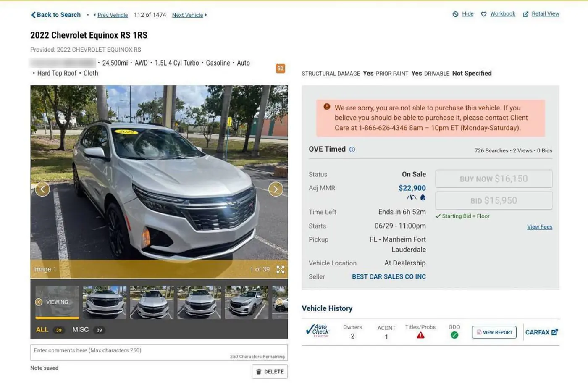Click the "PRIOR PAINT" label

[x=392, y=74]
